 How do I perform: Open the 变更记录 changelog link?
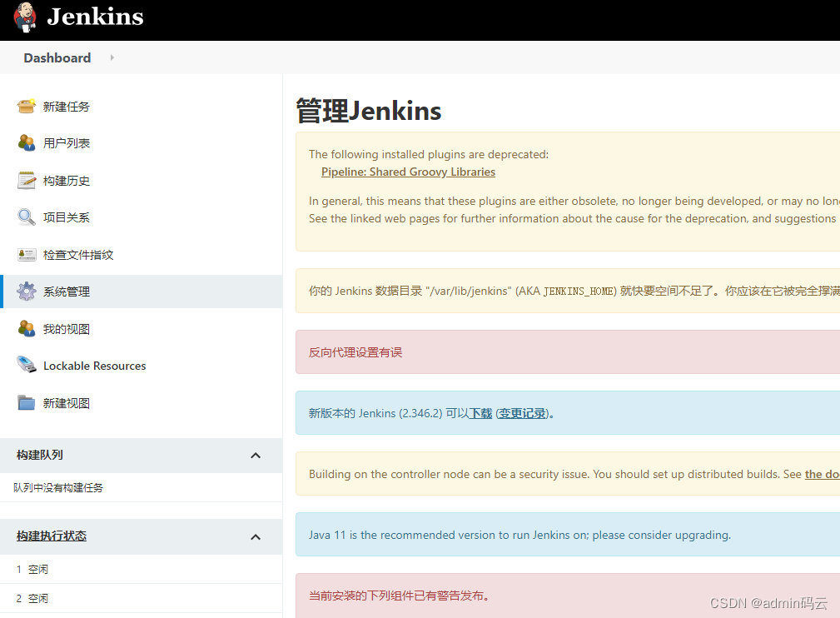tap(520, 413)
